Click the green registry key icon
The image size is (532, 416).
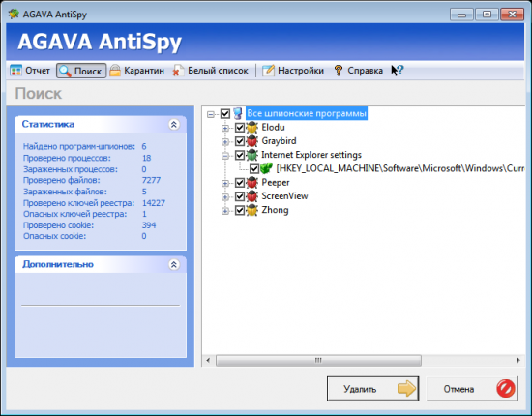click(x=267, y=168)
